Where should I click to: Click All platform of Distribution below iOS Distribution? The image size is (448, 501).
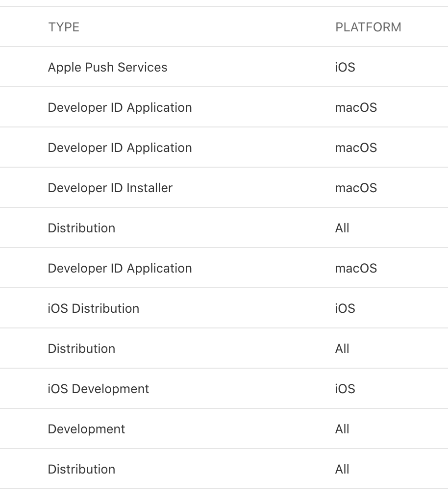[342, 349]
